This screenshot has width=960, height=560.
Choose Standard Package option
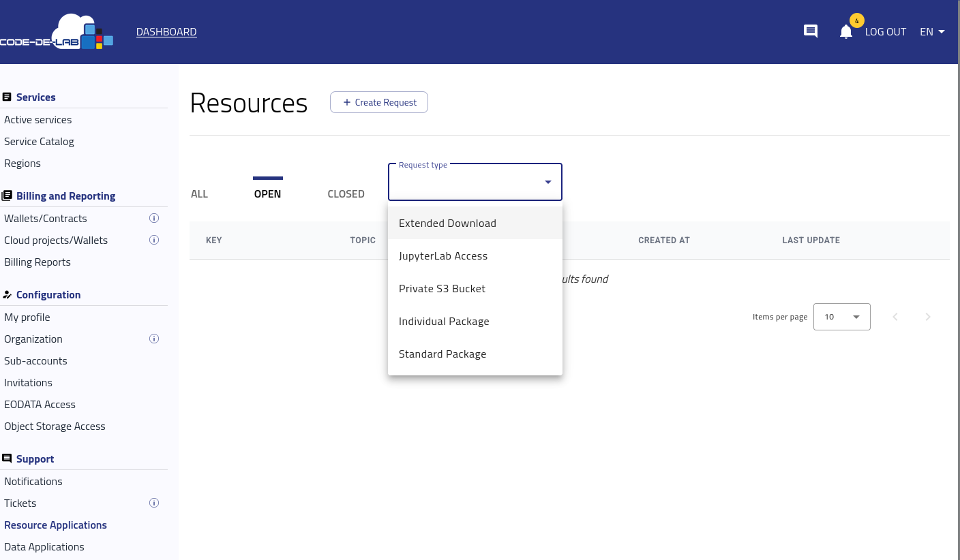[x=475, y=354]
